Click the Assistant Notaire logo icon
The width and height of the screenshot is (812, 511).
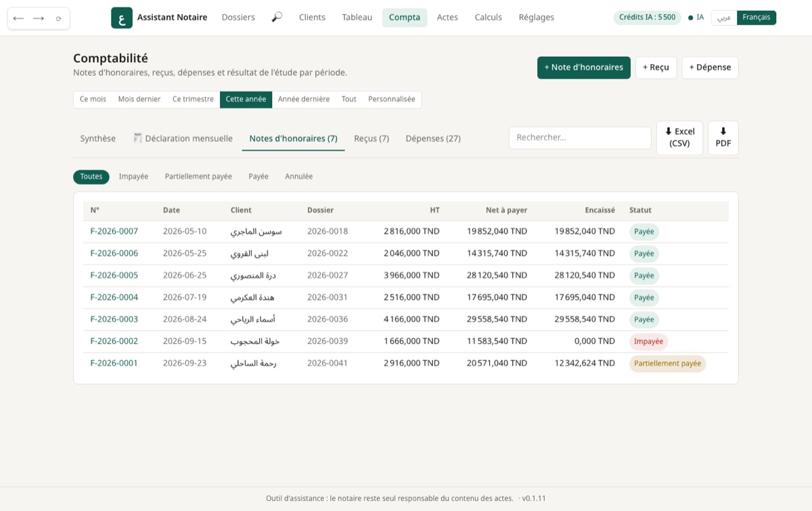pyautogui.click(x=122, y=18)
